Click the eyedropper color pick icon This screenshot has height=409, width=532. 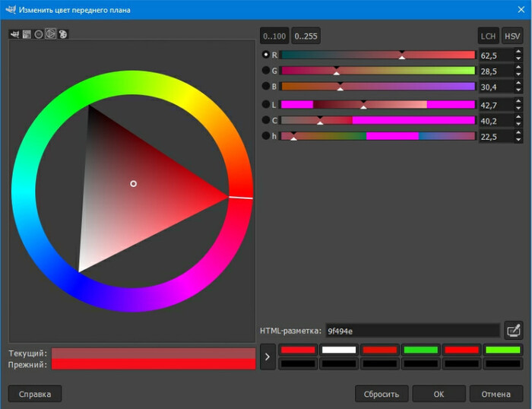tap(513, 330)
